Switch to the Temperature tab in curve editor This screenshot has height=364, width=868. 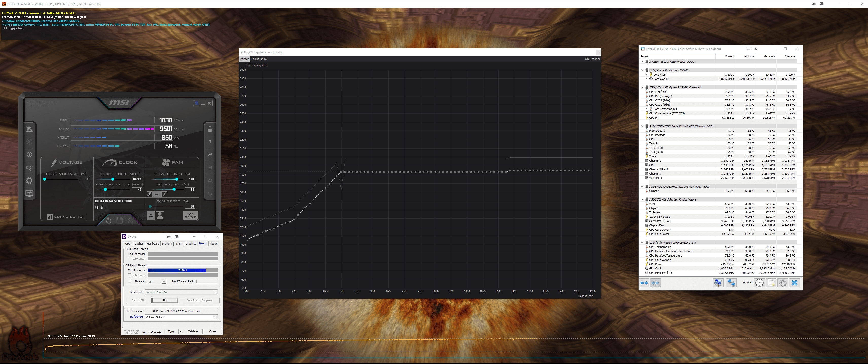259,59
